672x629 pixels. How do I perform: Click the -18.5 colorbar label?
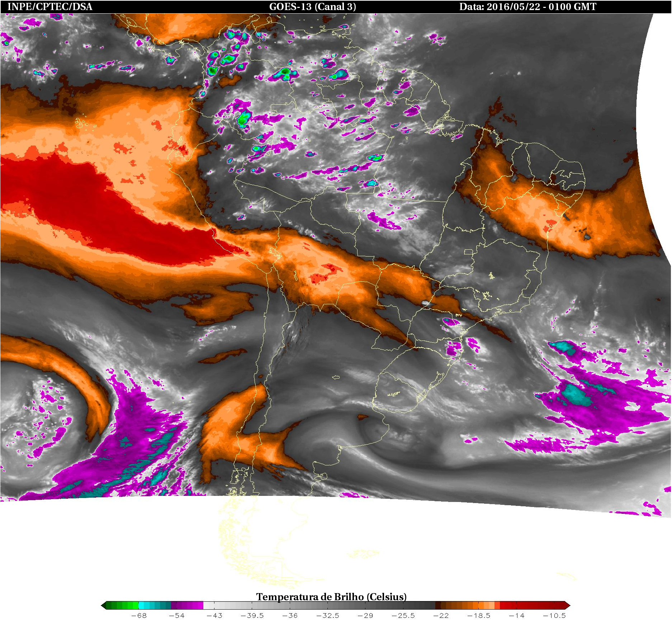479,615
